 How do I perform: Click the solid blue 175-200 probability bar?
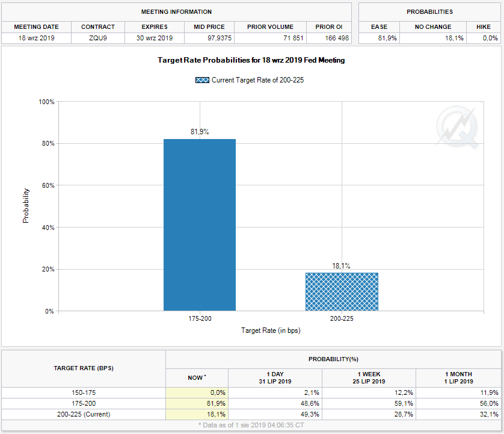tap(199, 225)
